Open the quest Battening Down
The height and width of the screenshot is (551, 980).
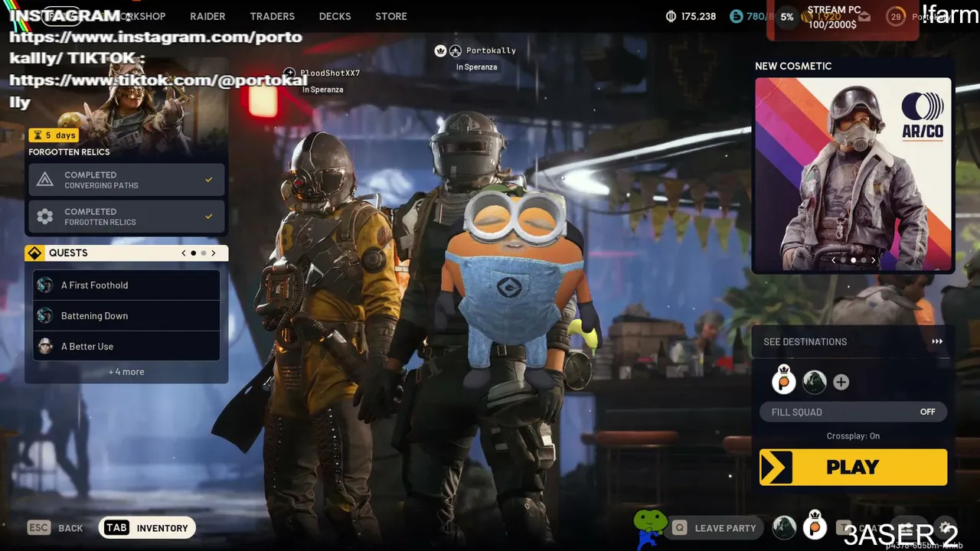(126, 316)
